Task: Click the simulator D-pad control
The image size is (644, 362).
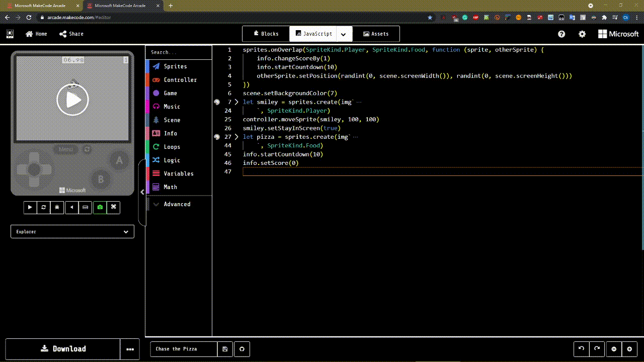Action: [x=34, y=169]
